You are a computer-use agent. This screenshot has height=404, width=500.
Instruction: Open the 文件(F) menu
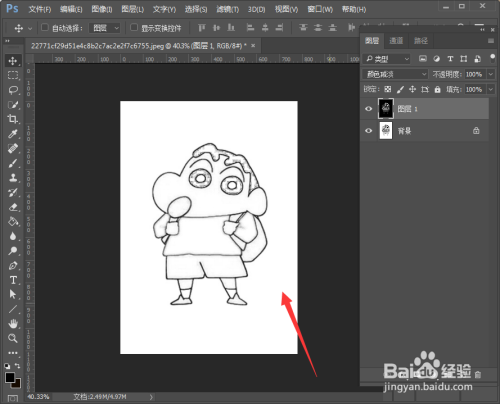tap(40, 9)
